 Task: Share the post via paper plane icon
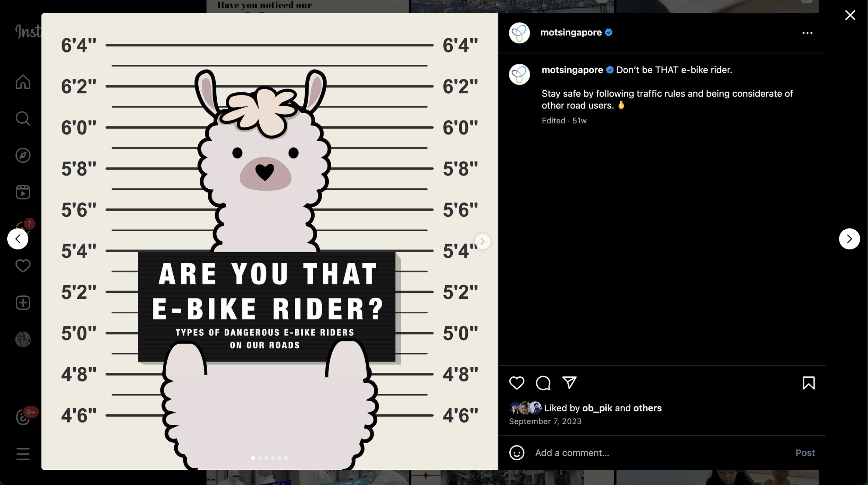coord(569,383)
